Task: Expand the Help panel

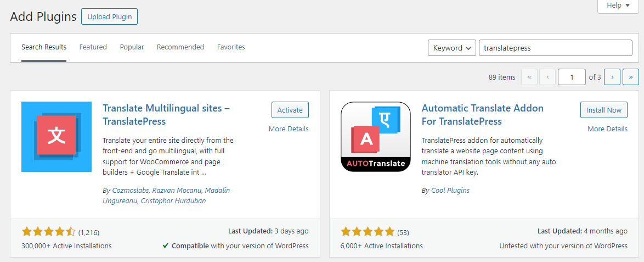Action: pyautogui.click(x=619, y=5)
